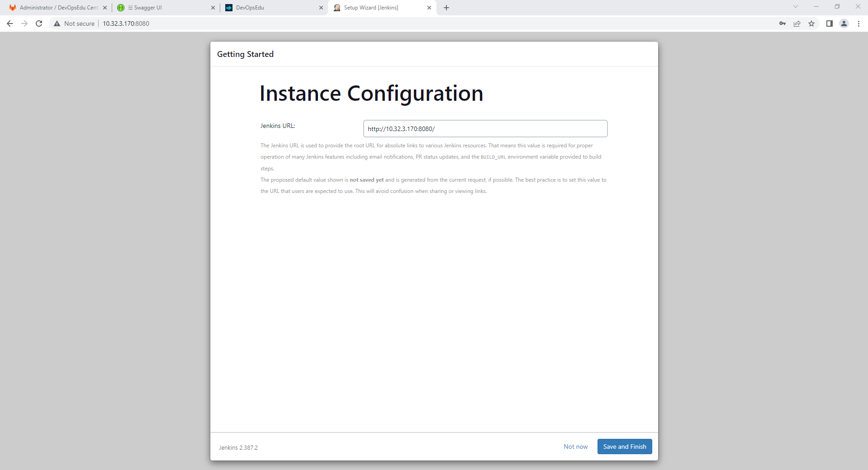Close the Swagger UI tab
The image size is (868, 470).
click(213, 8)
